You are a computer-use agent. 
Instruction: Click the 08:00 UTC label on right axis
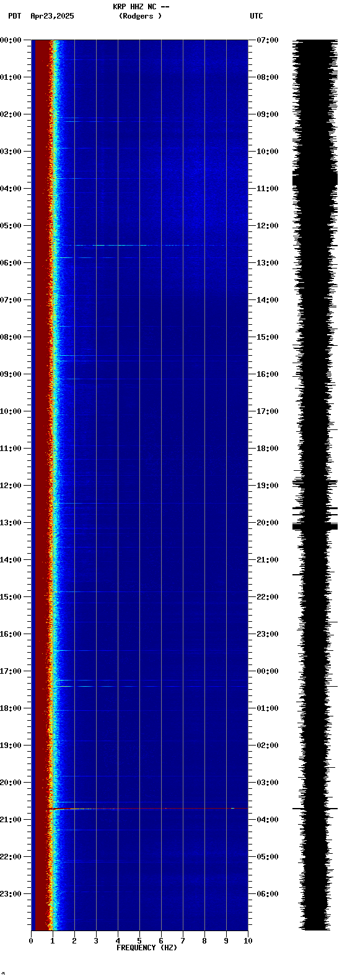tap(268, 77)
